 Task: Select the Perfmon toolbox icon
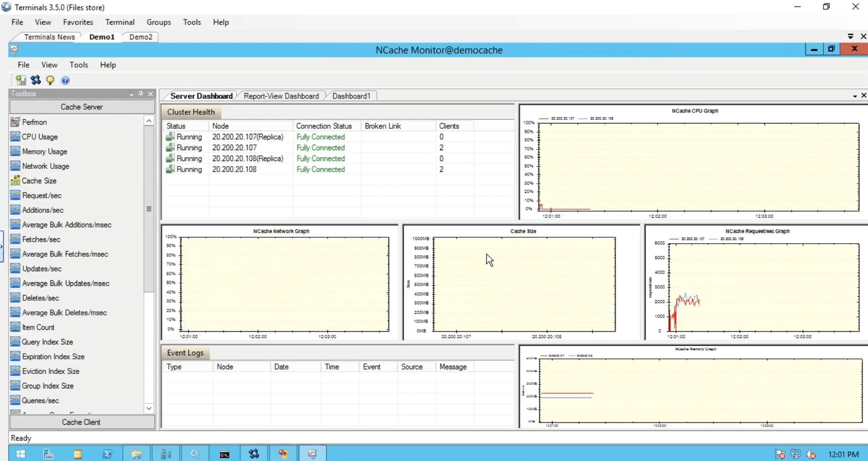(x=15, y=122)
